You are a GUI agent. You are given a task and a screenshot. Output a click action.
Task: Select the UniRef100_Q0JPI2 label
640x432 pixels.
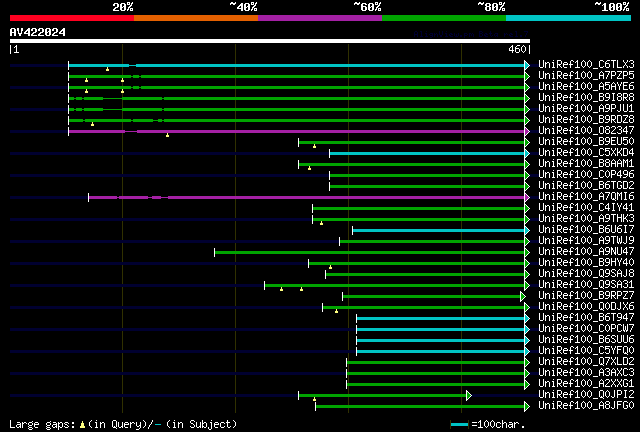click(586, 395)
